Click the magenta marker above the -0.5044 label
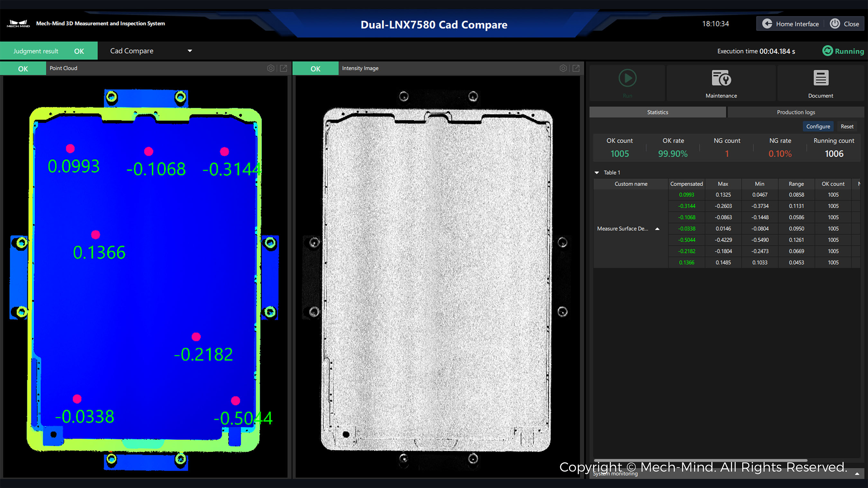This screenshot has height=488, width=868. [x=236, y=401]
